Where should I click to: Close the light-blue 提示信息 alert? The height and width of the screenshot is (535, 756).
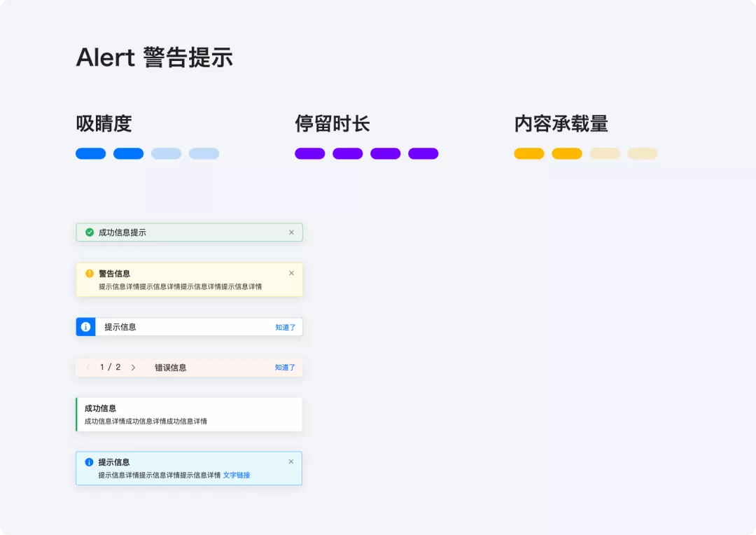[x=290, y=461]
